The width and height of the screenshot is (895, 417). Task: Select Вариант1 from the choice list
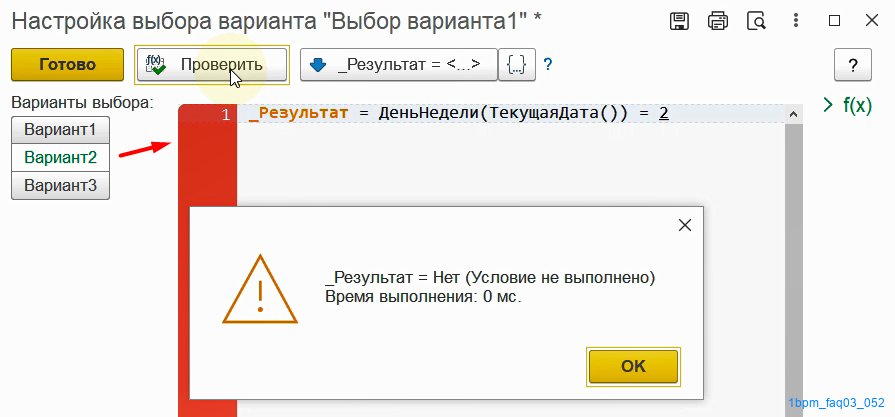click(x=61, y=129)
